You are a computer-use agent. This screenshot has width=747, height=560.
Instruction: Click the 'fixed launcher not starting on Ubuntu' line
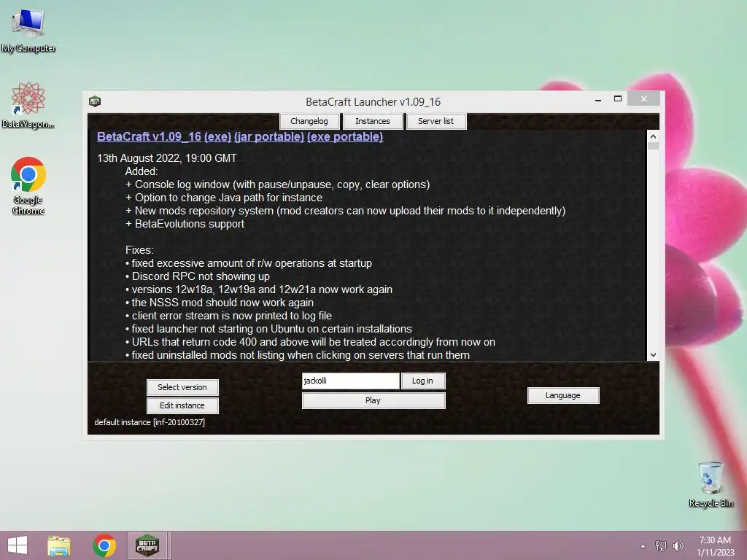pos(268,329)
